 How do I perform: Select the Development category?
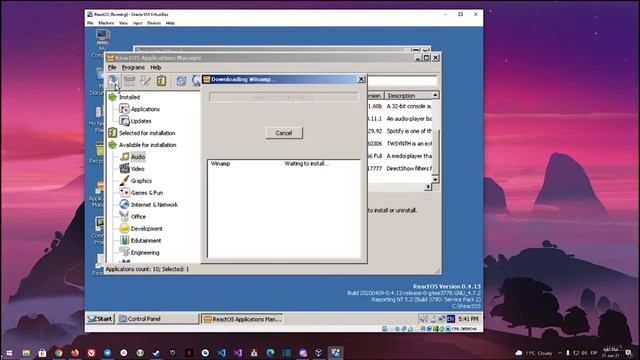tap(147, 229)
